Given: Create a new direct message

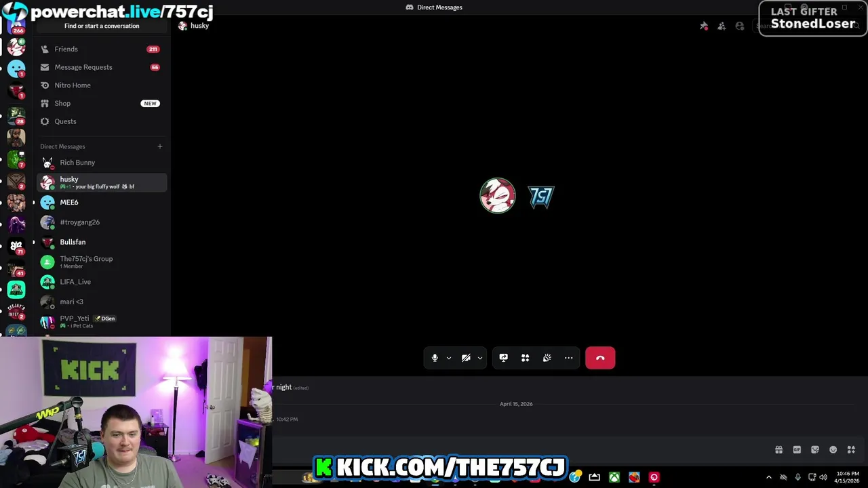Looking at the screenshot, I should click(160, 146).
